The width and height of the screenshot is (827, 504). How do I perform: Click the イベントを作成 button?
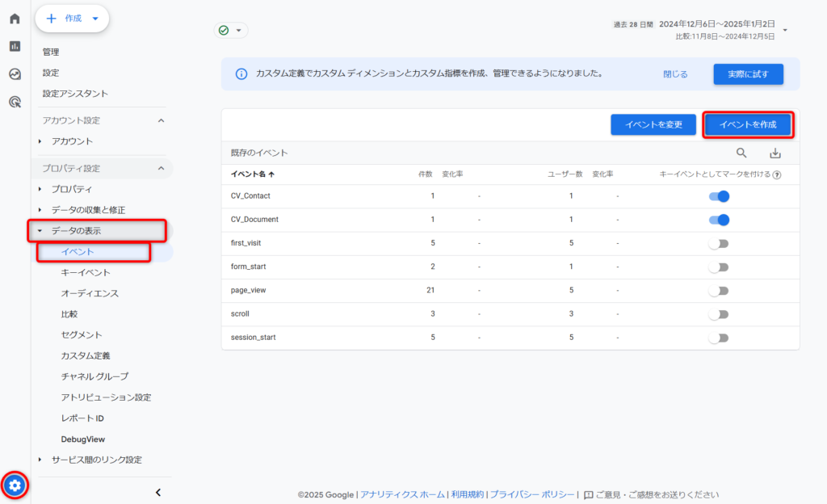pyautogui.click(x=747, y=124)
